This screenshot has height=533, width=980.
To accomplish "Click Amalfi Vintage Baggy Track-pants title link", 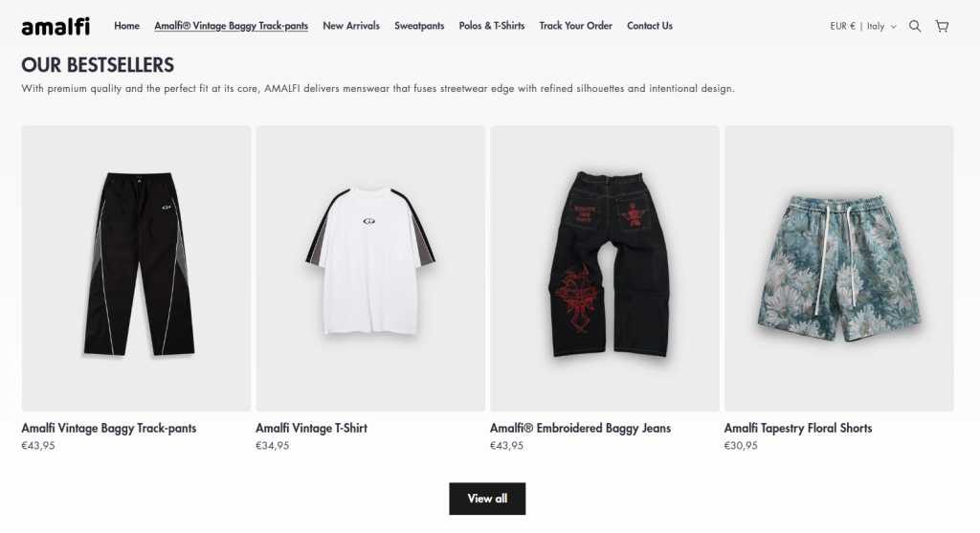I will (109, 428).
